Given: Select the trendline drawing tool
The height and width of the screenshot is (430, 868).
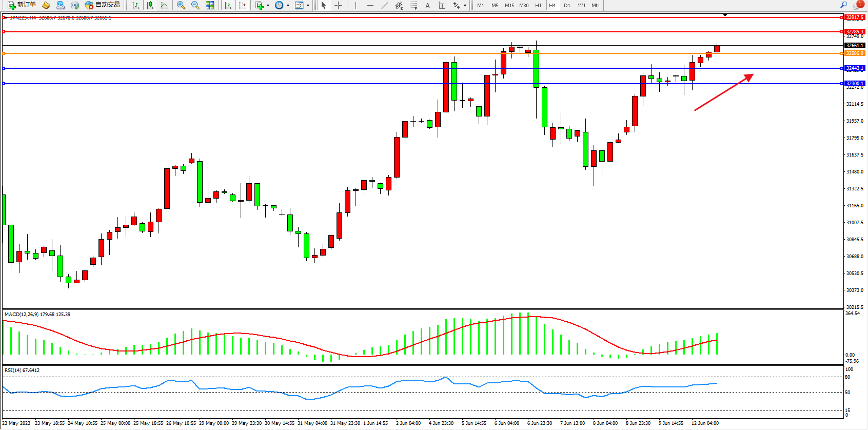Looking at the screenshot, I should coord(384,5).
